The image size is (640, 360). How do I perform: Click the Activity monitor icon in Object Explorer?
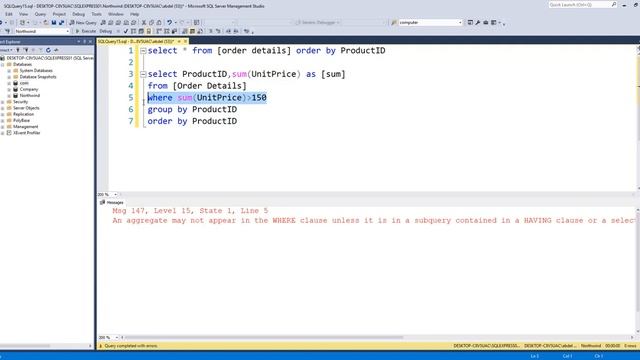[56, 50]
